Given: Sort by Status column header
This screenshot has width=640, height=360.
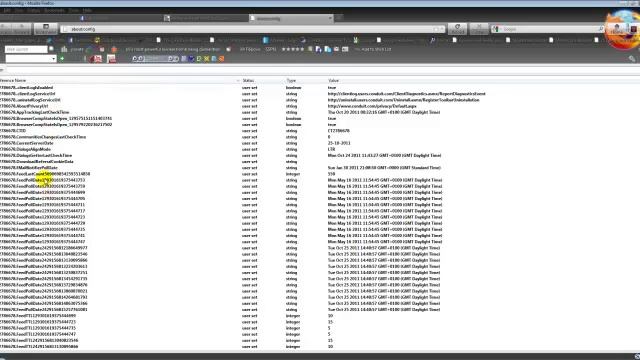Looking at the screenshot, I should tap(262, 80).
